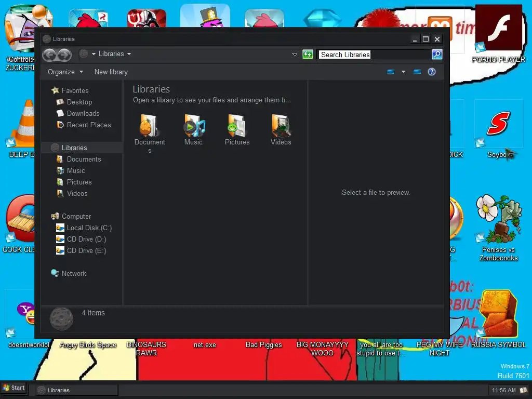This screenshot has width=532, height=399.
Task: Click the 4 items status text
Action: (93, 313)
